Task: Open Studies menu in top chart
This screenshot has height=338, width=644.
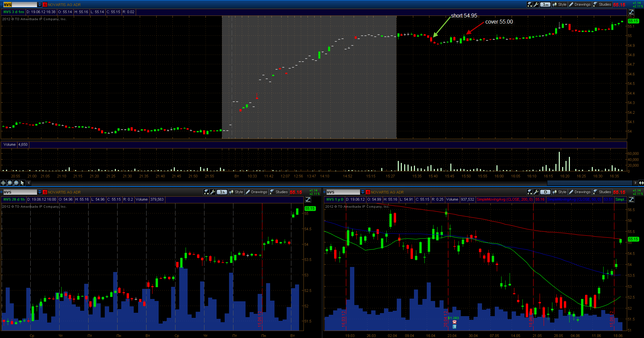Action: [x=602, y=4]
